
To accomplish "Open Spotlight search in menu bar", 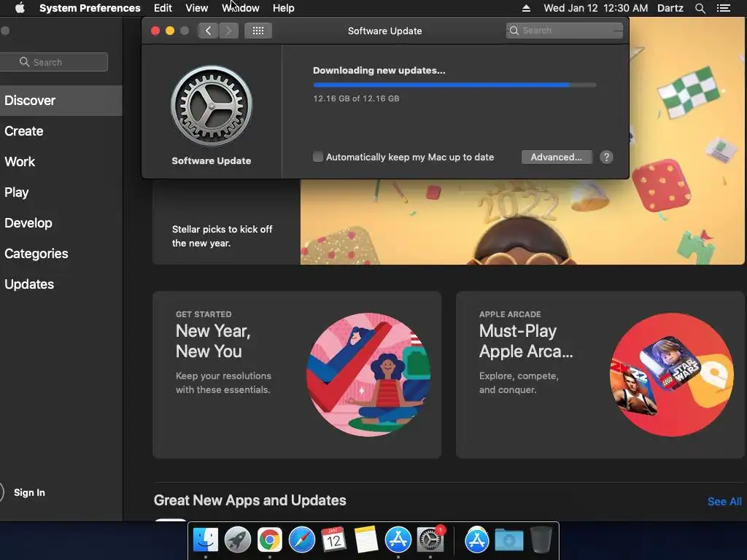I will tap(700, 8).
